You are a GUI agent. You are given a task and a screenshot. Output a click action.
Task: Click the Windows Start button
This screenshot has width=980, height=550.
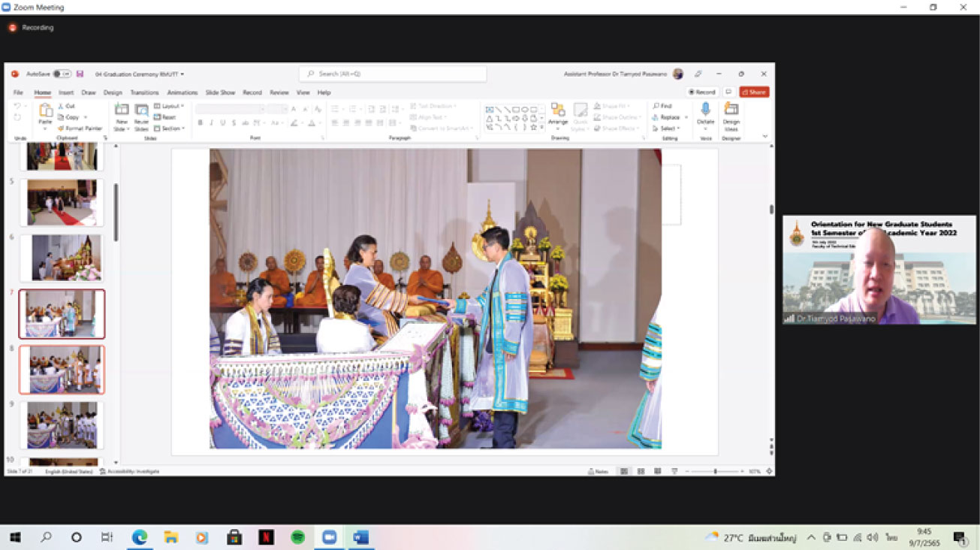pos(15,537)
